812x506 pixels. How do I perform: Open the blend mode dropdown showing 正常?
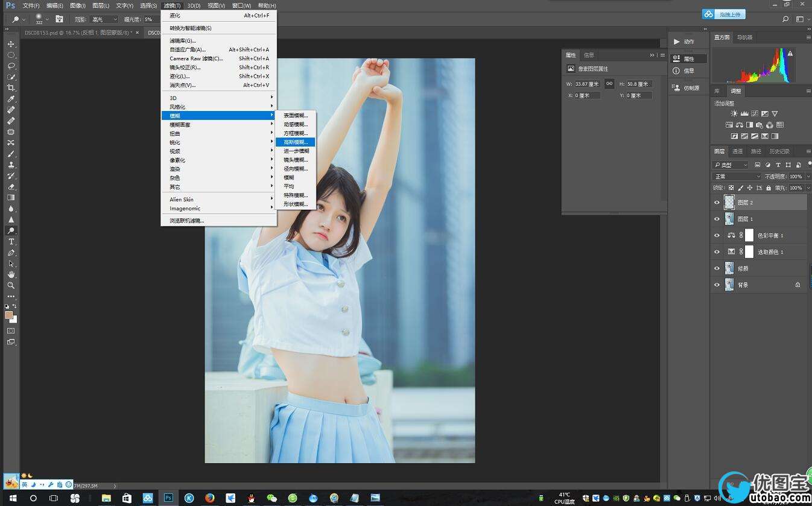(737, 176)
